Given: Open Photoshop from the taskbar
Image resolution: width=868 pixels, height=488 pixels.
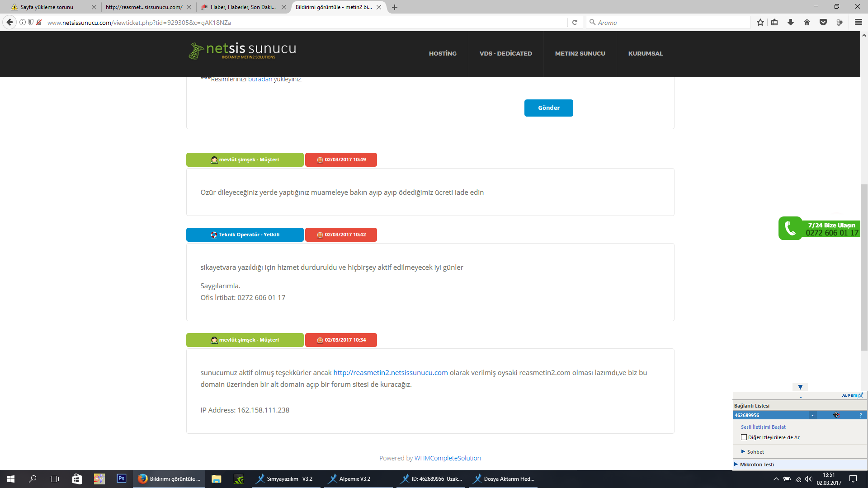Looking at the screenshot, I should (x=122, y=479).
